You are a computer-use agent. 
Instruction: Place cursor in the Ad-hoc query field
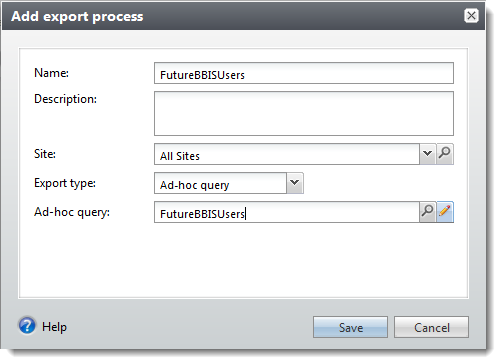tap(287, 212)
